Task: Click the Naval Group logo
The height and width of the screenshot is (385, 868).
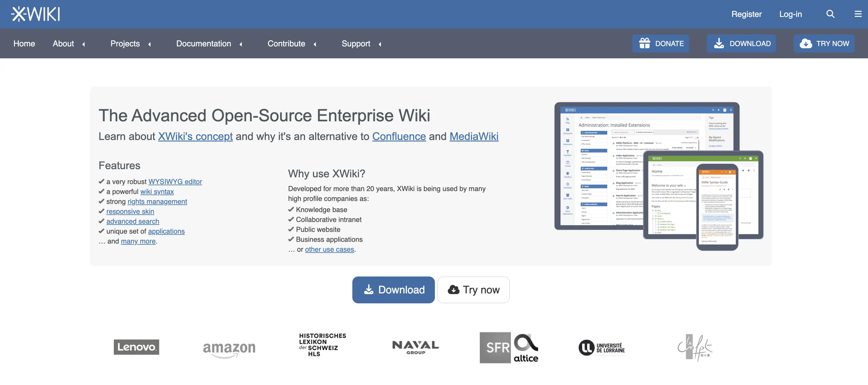Action: [x=415, y=348]
